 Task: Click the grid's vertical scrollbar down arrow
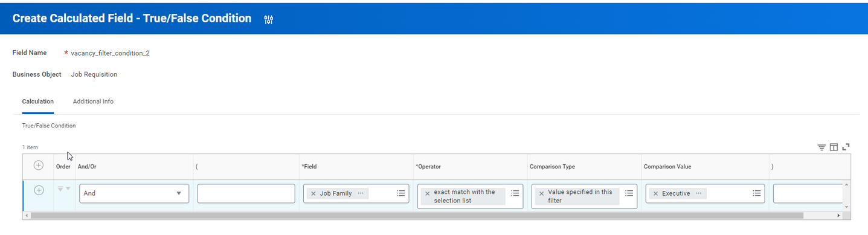click(x=847, y=207)
